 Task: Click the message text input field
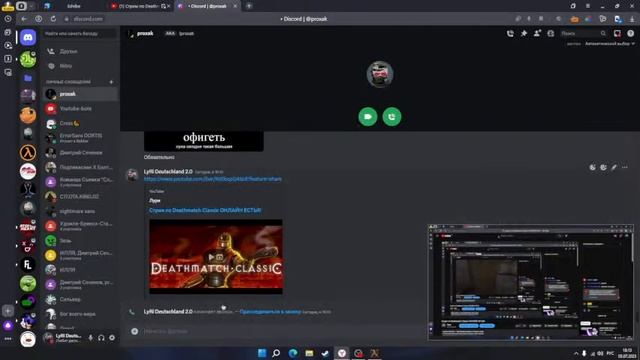[282, 331]
